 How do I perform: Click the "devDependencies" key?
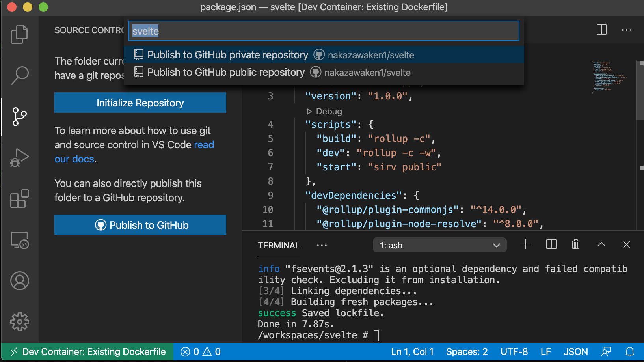pos(354,196)
